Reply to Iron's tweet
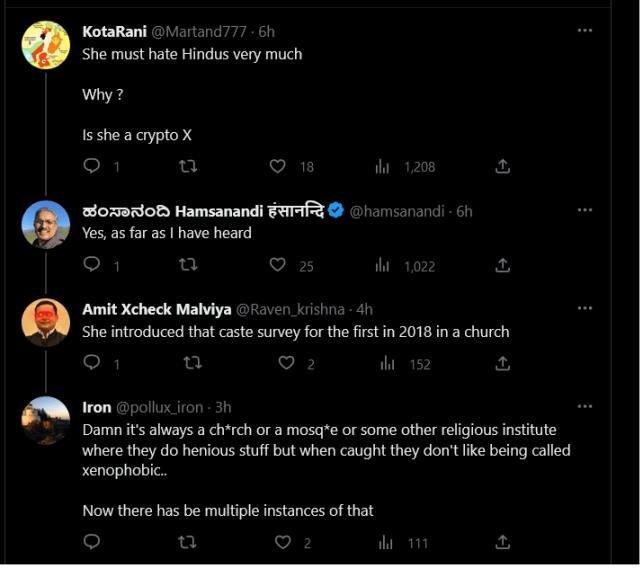This screenshot has width=643, height=568. pyautogui.click(x=91, y=543)
